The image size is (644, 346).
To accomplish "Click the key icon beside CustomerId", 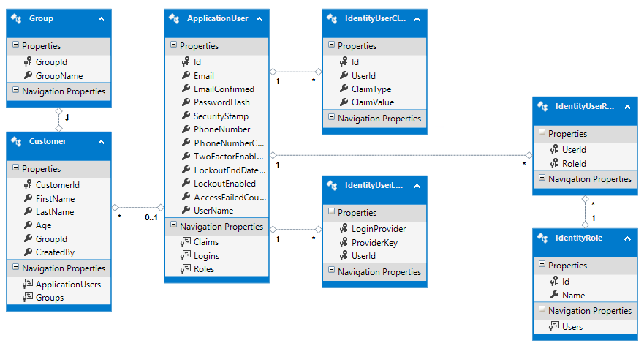I will (x=29, y=185).
